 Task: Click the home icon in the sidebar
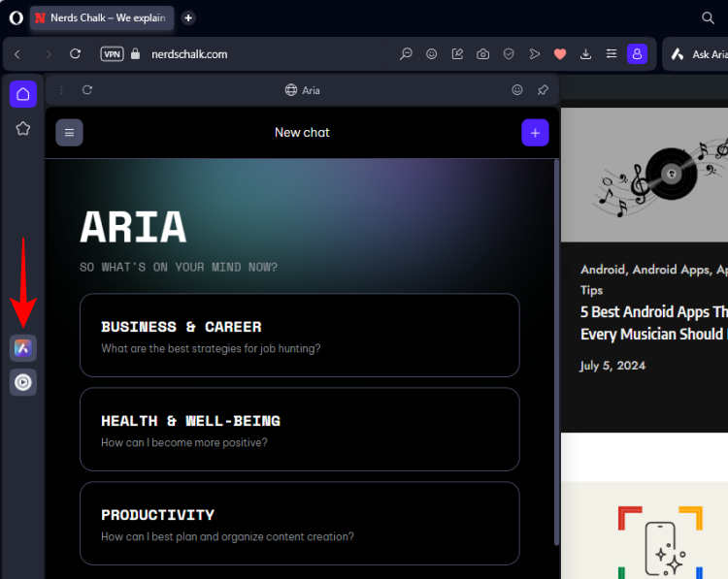click(x=23, y=94)
